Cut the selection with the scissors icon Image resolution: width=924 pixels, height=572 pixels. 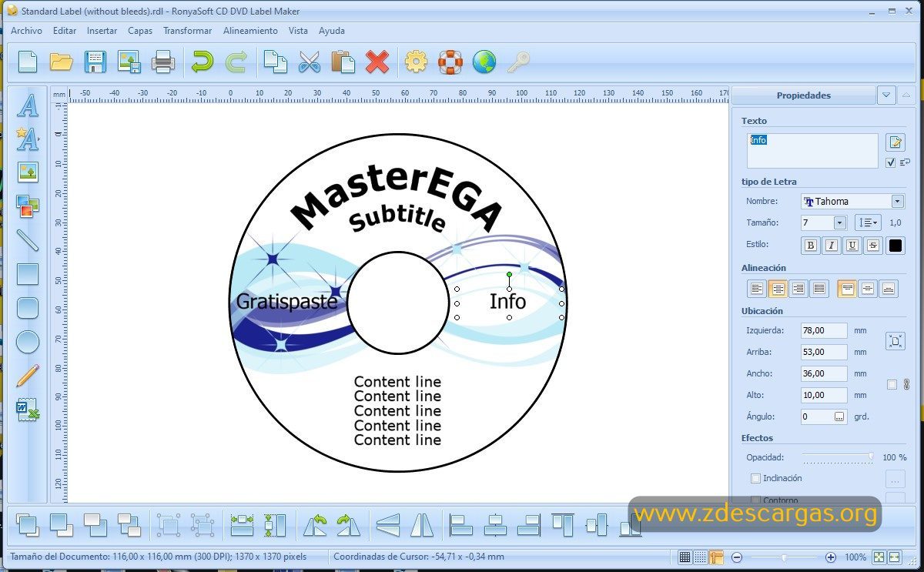[309, 62]
